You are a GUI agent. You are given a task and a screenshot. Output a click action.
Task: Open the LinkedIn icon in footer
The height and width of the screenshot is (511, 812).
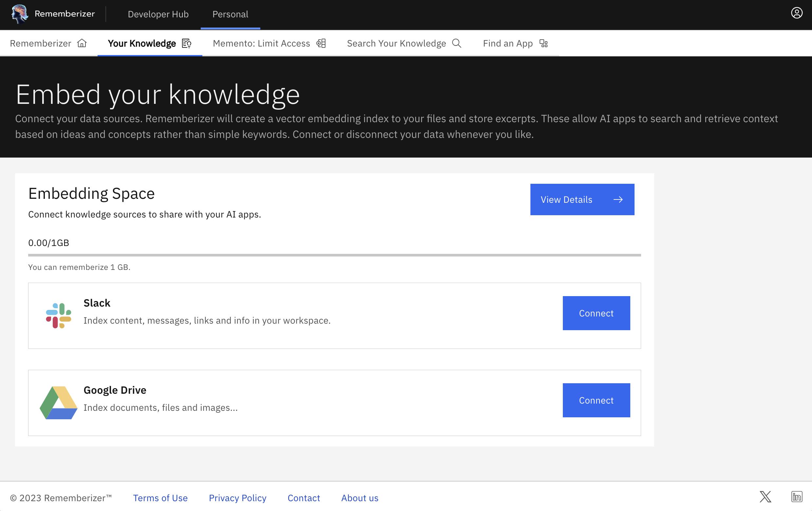(x=797, y=497)
